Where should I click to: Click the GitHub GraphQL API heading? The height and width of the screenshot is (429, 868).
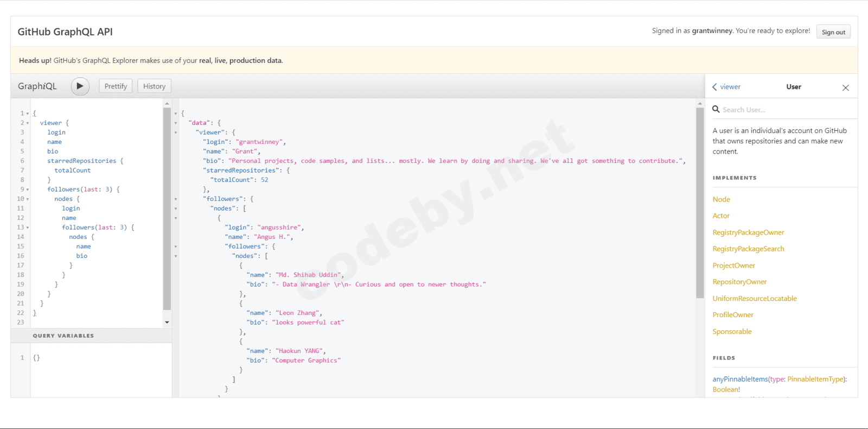(x=65, y=31)
